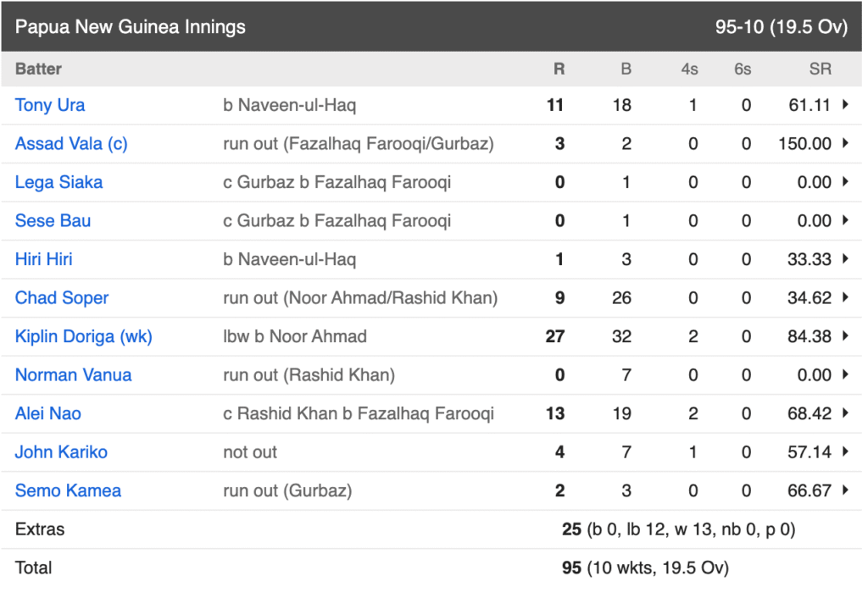Expand Lega Siaka's row arrow
Screen dimensions: 868x598
845,181
